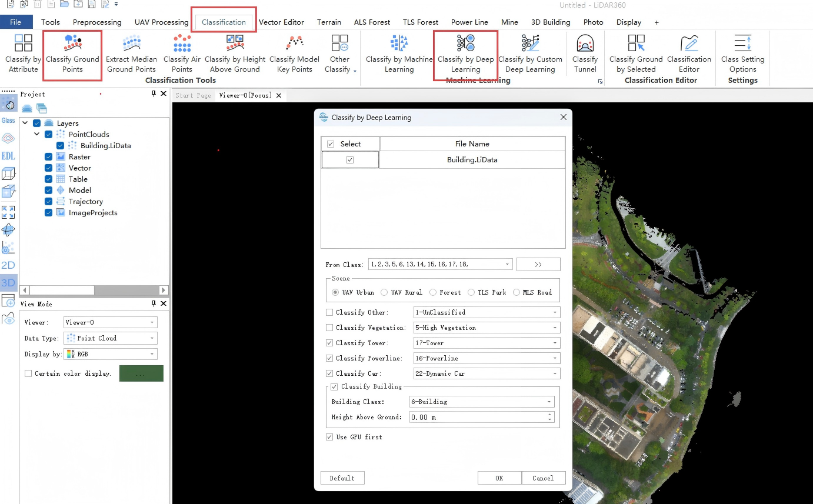
Task: Open the Classify Car class dropdown
Action: (487, 373)
